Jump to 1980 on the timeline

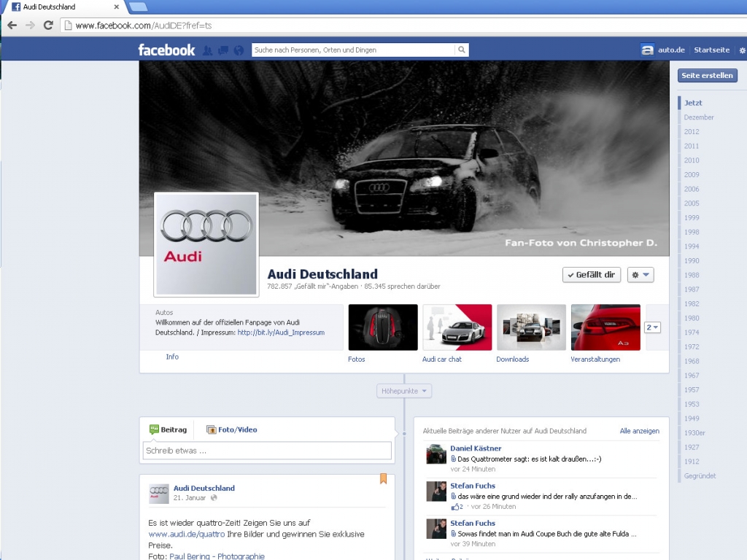coord(692,318)
